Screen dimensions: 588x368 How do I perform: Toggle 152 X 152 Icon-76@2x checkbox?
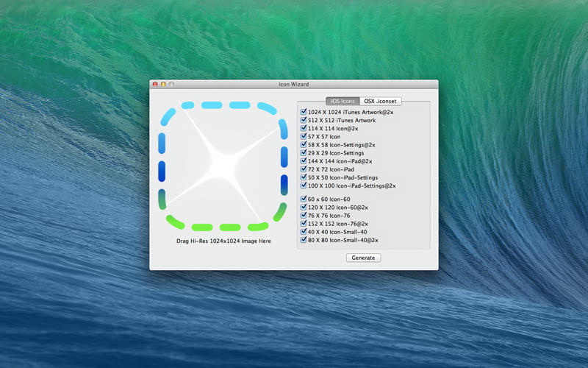click(x=304, y=224)
